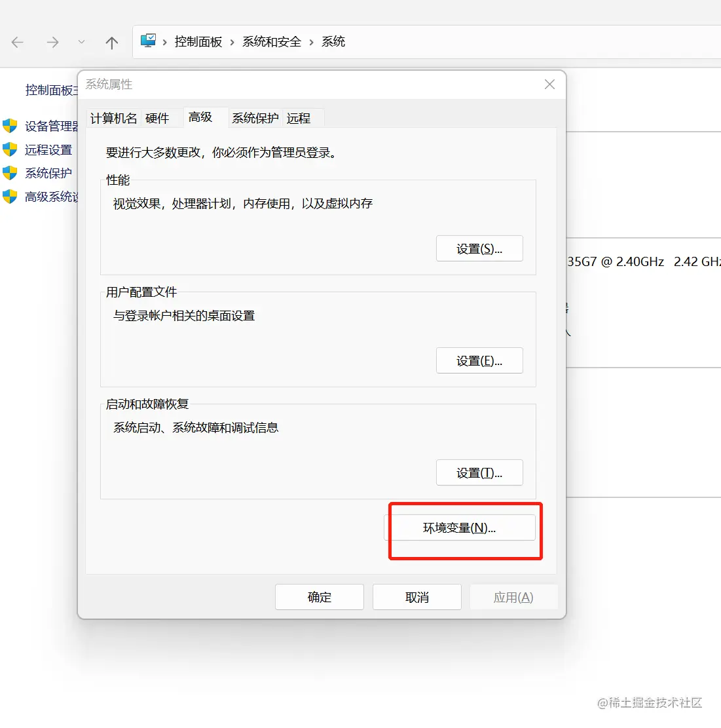The width and height of the screenshot is (721, 728).
Task: Click the shield icon beside 高级系统设置
Action: [10, 197]
